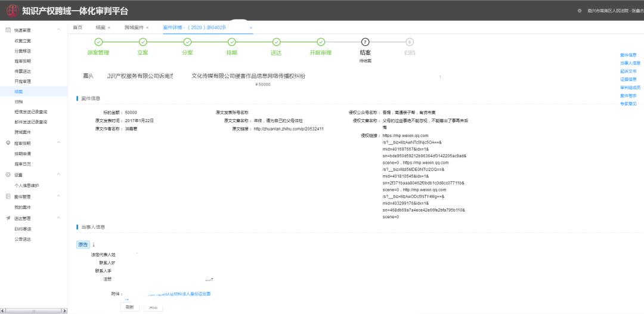644x314 pixels.
Task: Click the 派案管理 completed step circle
Action: (98, 42)
